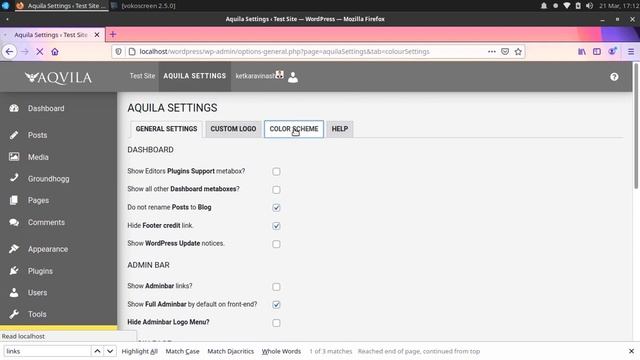Switch to vokoscreen taskbar window

click(x=144, y=6)
